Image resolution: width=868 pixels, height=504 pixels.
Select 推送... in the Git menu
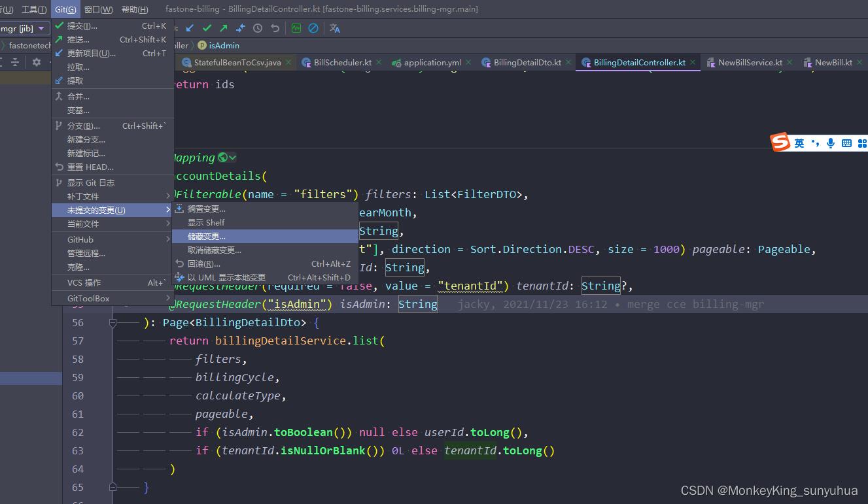(x=113, y=40)
